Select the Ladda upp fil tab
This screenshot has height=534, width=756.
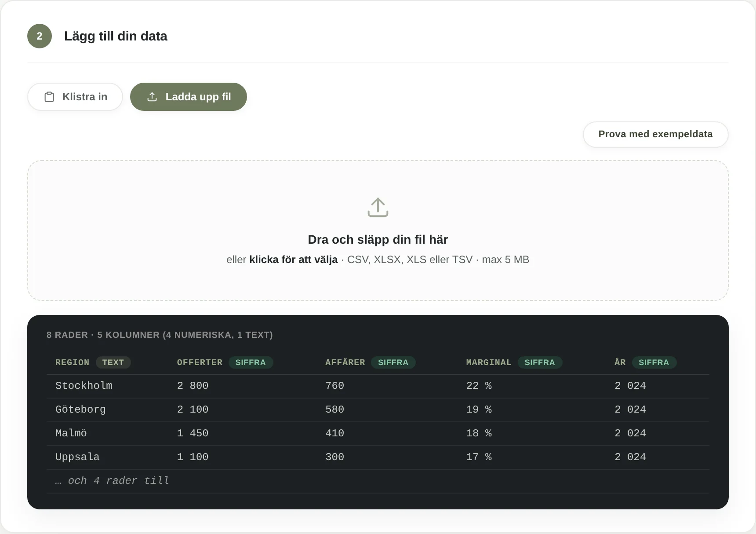pyautogui.click(x=189, y=97)
